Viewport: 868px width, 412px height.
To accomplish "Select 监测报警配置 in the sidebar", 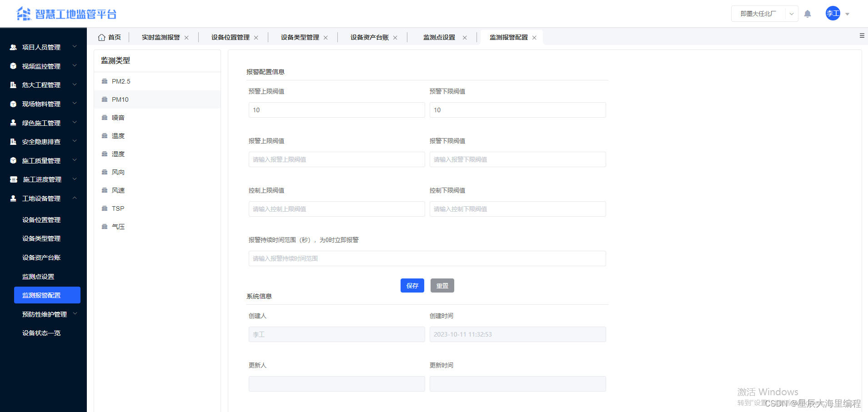I will tap(47, 295).
